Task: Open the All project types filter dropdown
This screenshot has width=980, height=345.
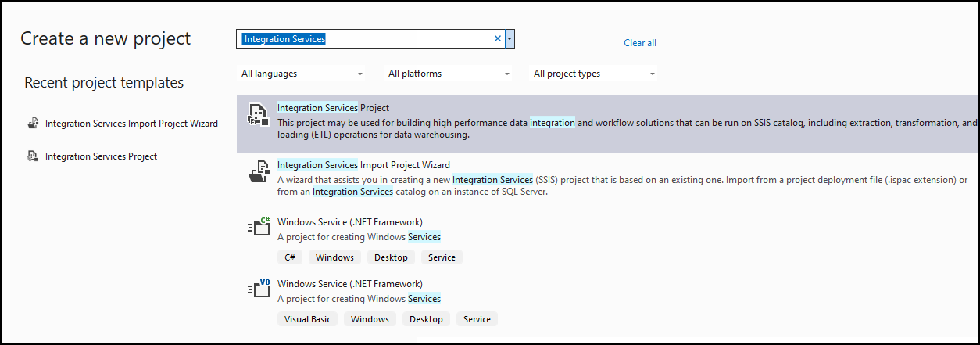Action: (x=594, y=74)
